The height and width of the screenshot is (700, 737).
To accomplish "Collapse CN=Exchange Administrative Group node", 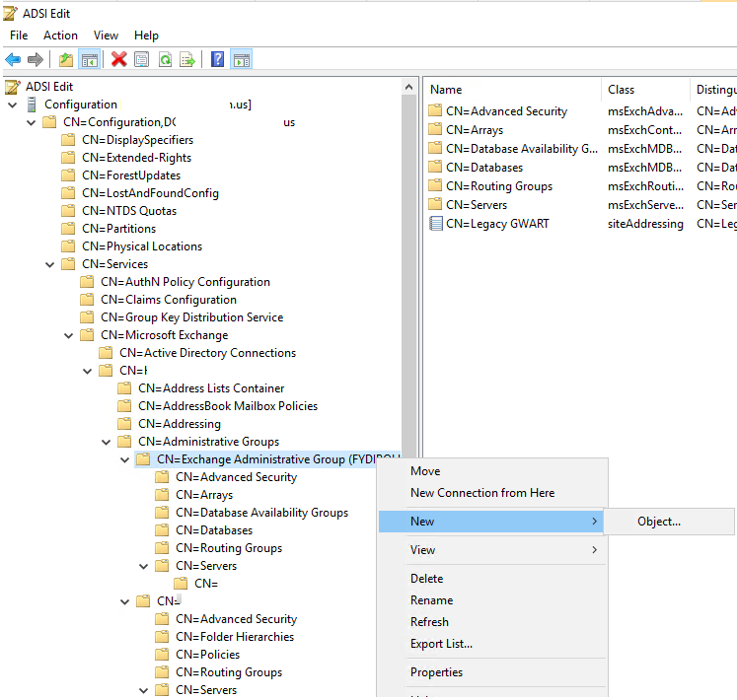I will [125, 460].
